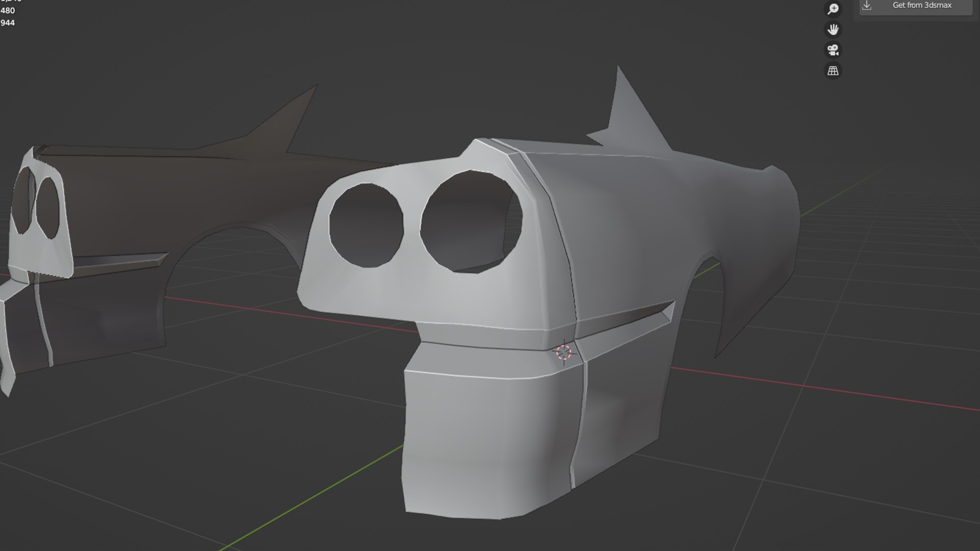This screenshot has height=551, width=980.
Task: Click the 480 statistics text overlay
Action: [x=8, y=11]
